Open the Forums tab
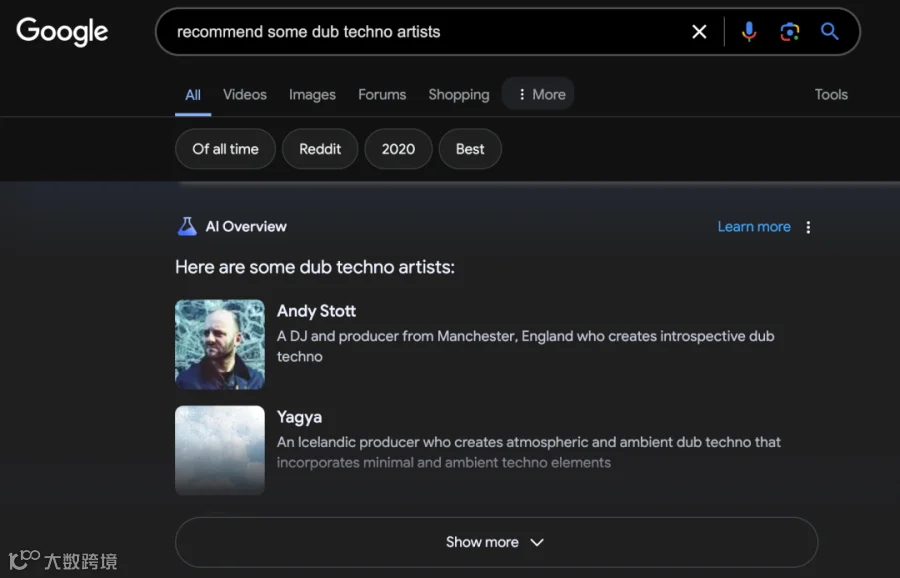900x578 pixels. pyautogui.click(x=382, y=95)
